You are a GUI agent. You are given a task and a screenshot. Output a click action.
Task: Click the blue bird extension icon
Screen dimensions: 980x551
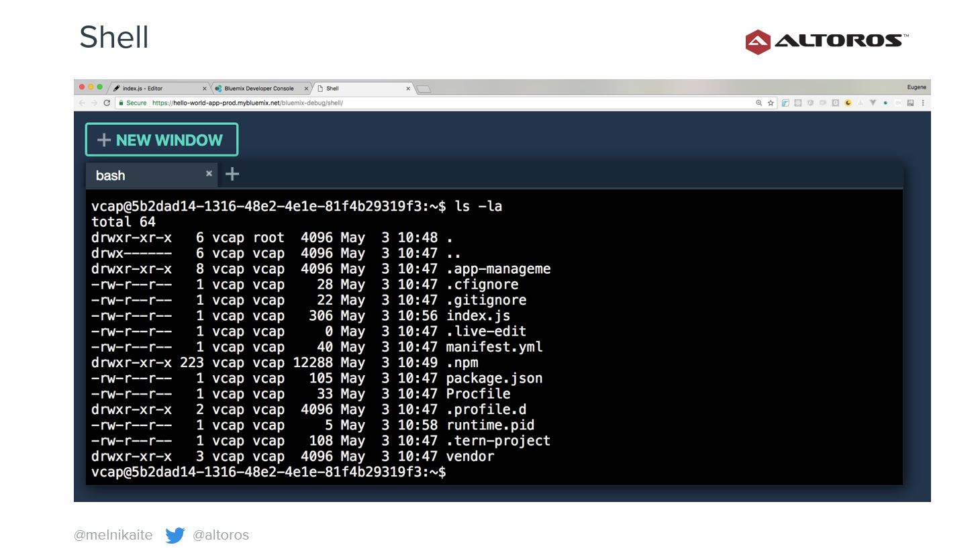pyautogui.click(x=785, y=103)
